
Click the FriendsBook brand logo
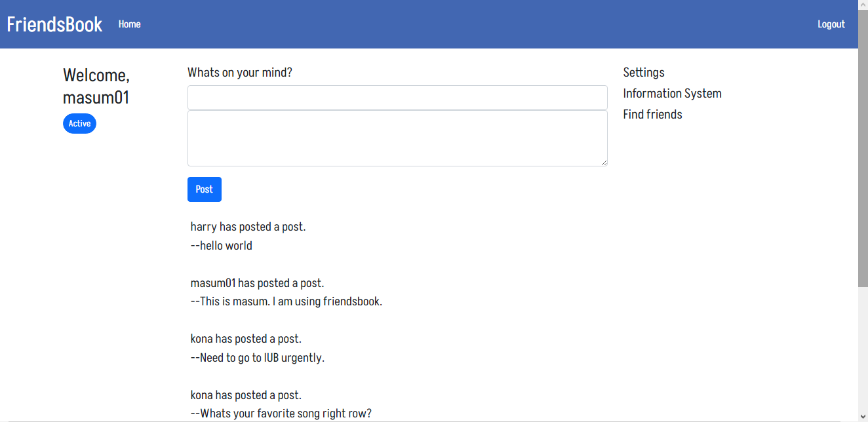click(x=54, y=24)
